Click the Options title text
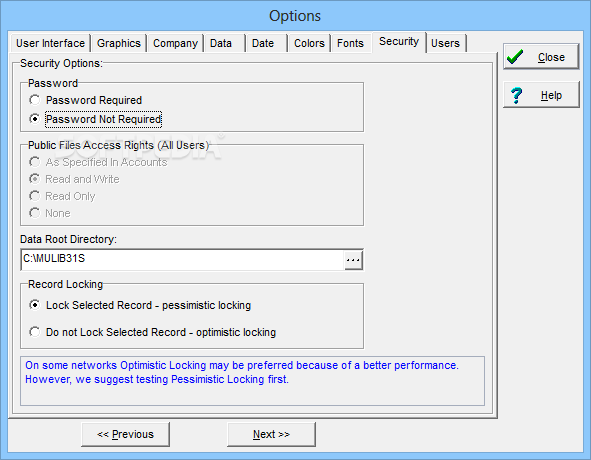 point(295,16)
